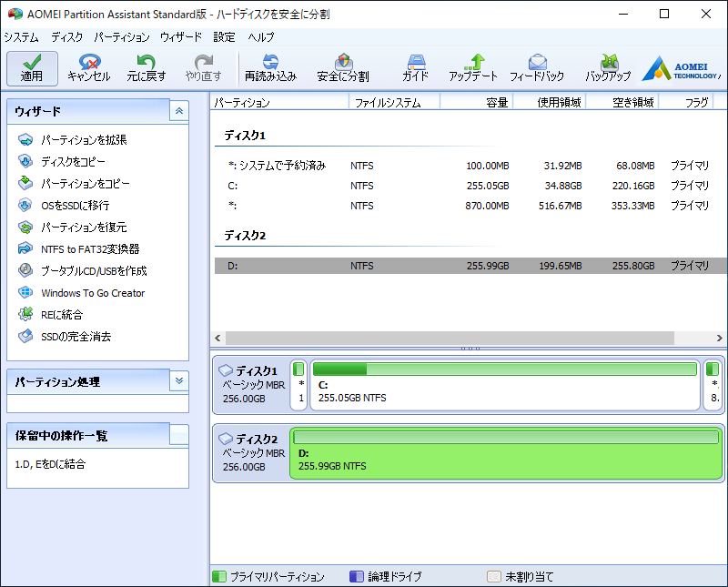Viewport: 728px width, 587px height.
Task: Click the AOMEI Technology logo
Action: [682, 69]
